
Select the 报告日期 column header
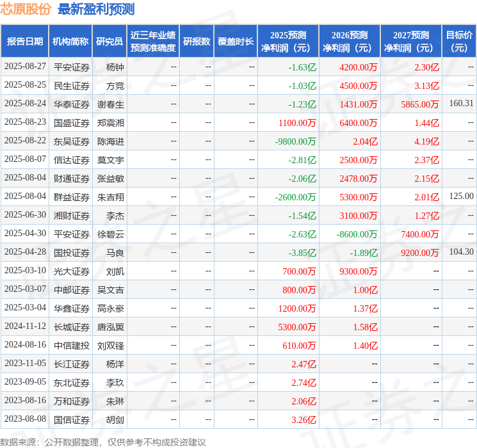(x=24, y=42)
